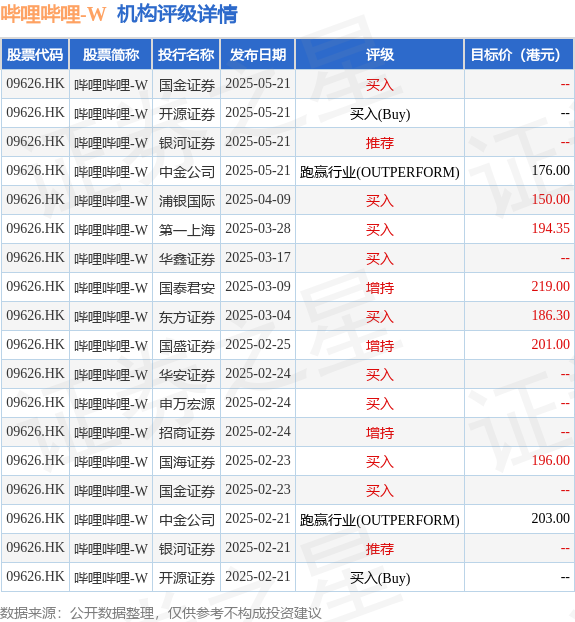Click the 发布日期 column header
The image size is (575, 622).
258,54
